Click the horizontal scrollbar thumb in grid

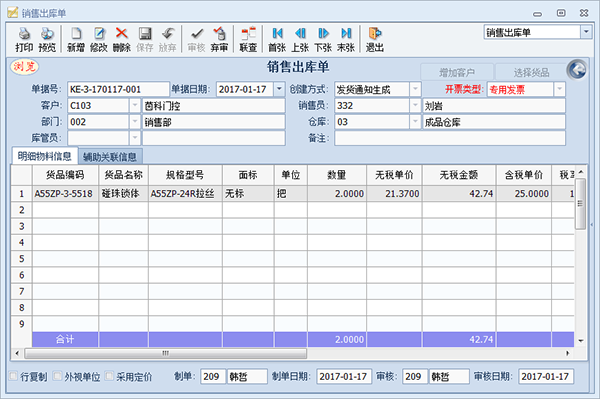pyautogui.click(x=166, y=353)
